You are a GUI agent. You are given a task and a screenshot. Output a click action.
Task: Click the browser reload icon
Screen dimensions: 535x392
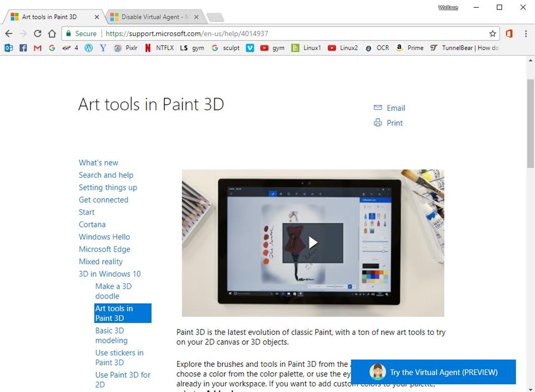click(38, 33)
